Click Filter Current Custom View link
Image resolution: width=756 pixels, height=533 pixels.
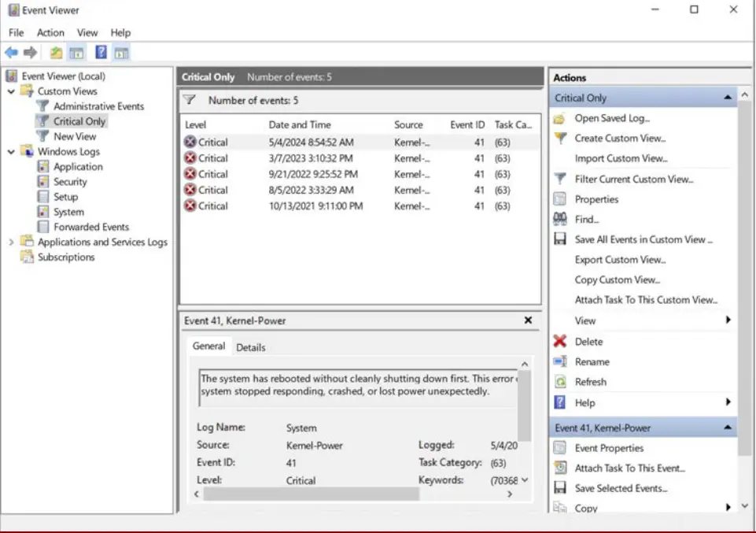coord(633,179)
